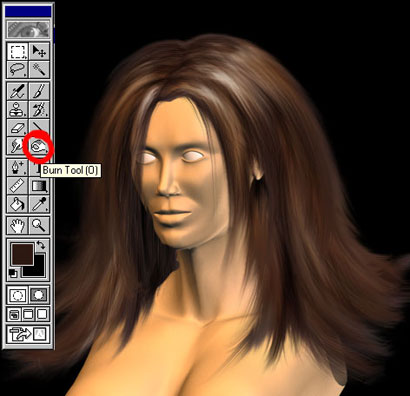The image size is (410, 396).
Task: Select the Paint Bucket tool
Action: pyautogui.click(x=18, y=204)
